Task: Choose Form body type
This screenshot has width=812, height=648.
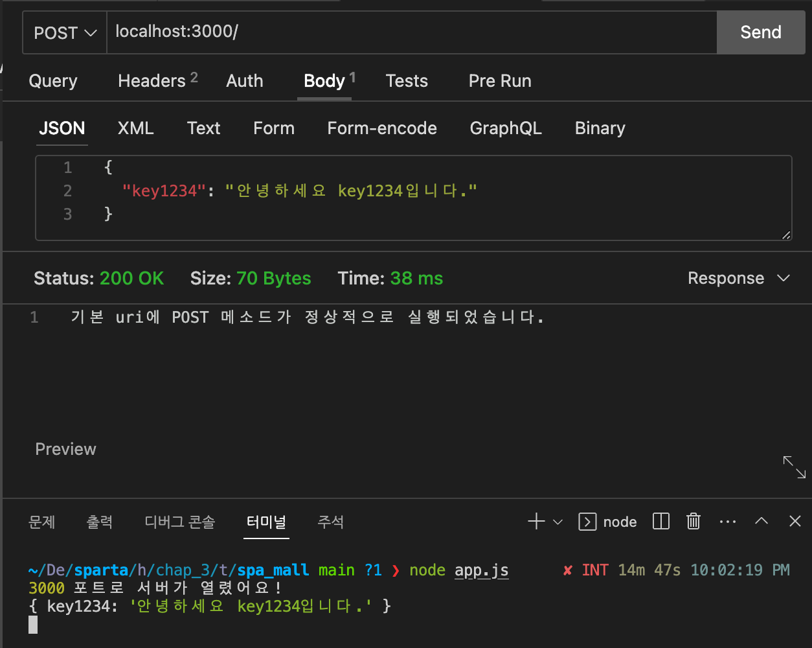Action: [274, 128]
